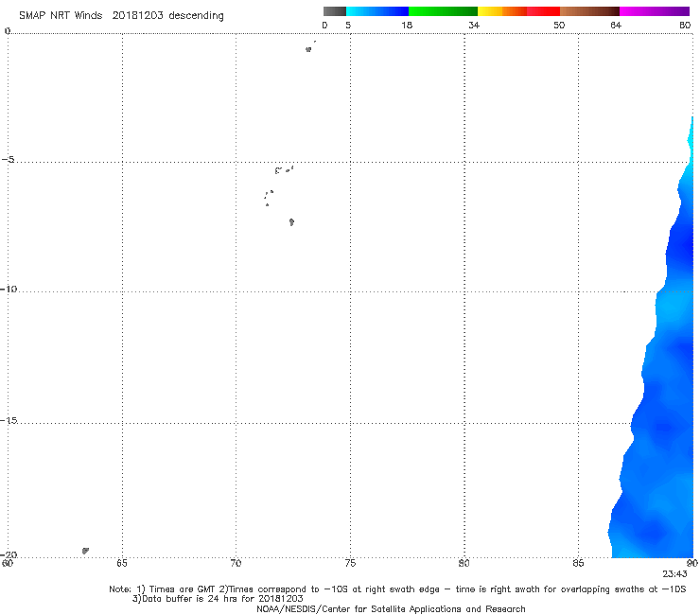Click the color bar label "18"

tap(407, 26)
